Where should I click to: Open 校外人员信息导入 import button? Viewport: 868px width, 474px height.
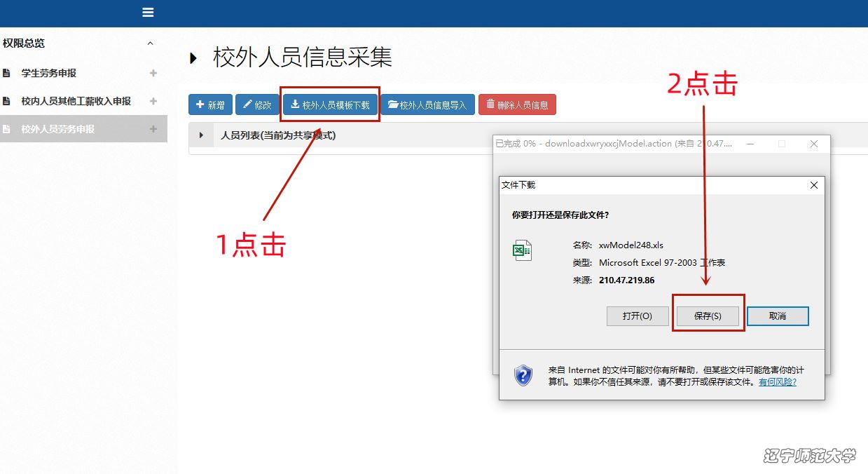coord(427,104)
